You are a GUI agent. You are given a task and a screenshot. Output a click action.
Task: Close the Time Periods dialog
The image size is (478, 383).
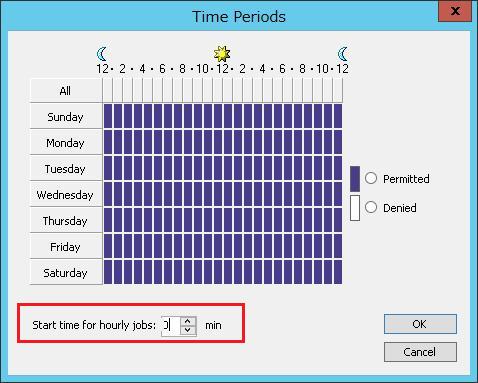(x=455, y=11)
